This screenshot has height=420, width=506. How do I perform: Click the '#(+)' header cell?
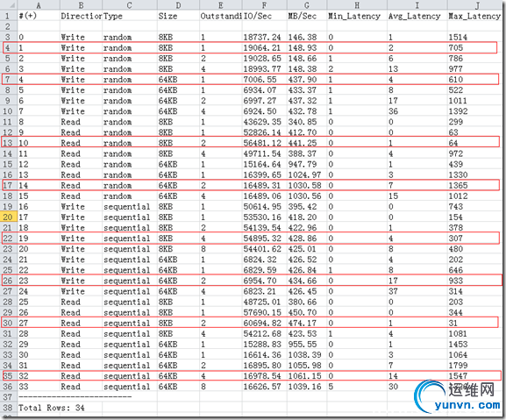click(39, 16)
